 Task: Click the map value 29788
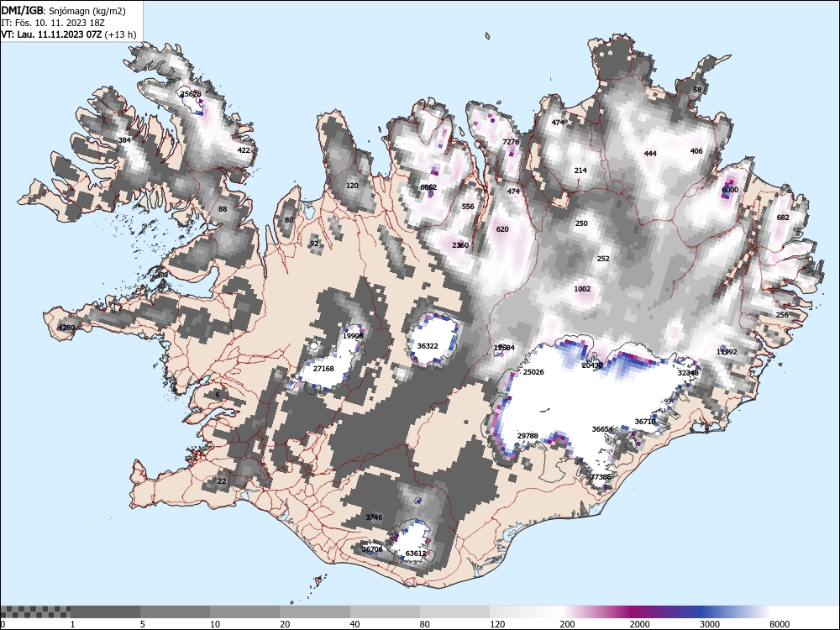point(528,435)
